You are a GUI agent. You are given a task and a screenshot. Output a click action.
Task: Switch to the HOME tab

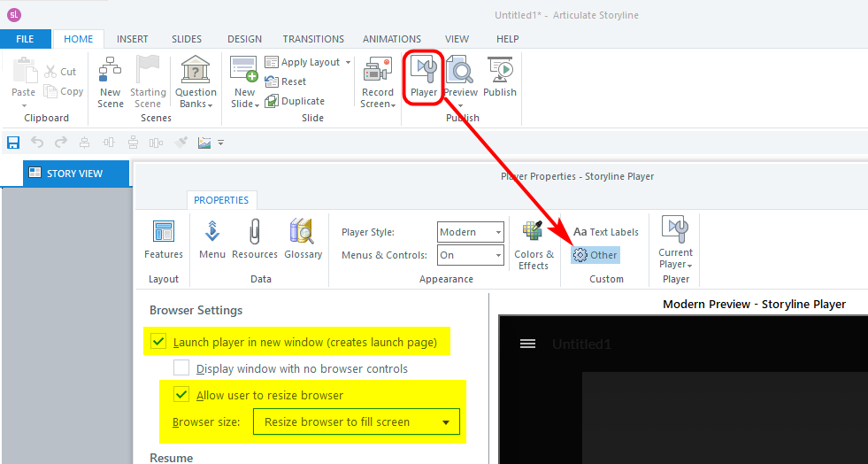(x=79, y=39)
